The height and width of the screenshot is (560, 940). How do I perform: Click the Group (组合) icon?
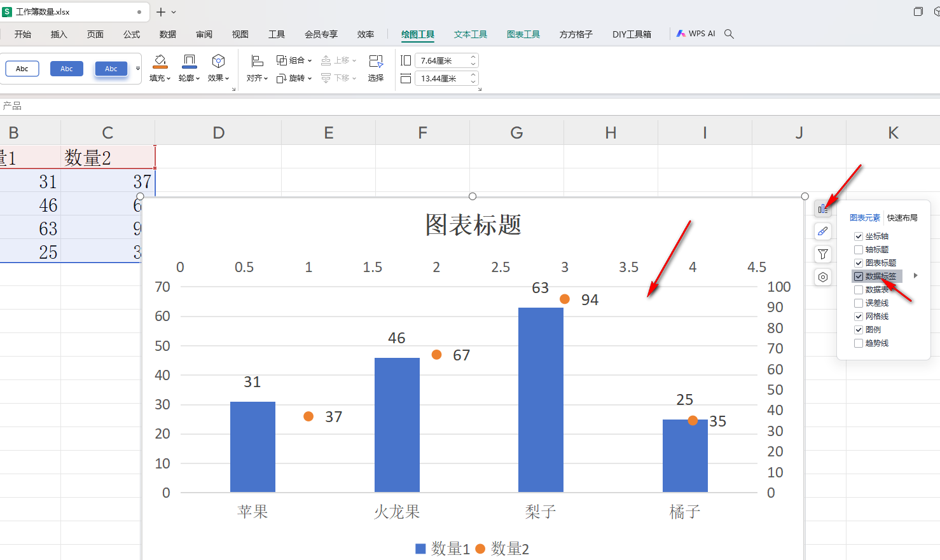pyautogui.click(x=282, y=60)
